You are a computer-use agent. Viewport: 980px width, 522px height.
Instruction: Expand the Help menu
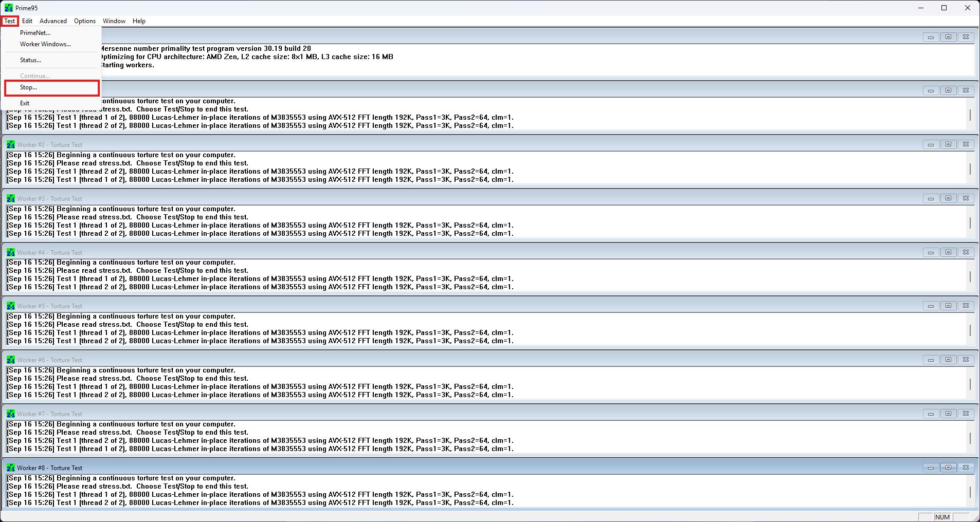tap(139, 21)
